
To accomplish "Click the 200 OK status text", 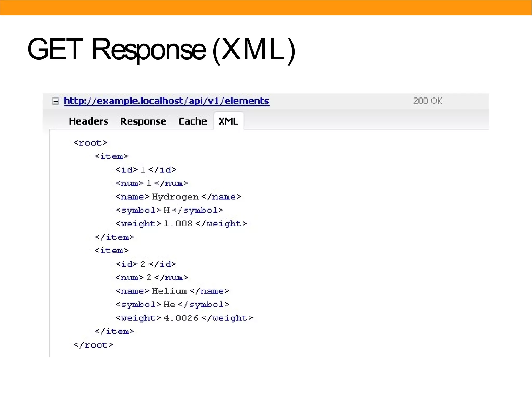I will 428,101.
